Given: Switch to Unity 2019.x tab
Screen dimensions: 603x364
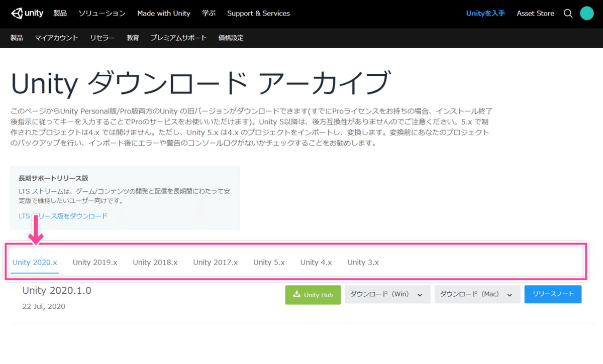Looking at the screenshot, I should pos(95,262).
